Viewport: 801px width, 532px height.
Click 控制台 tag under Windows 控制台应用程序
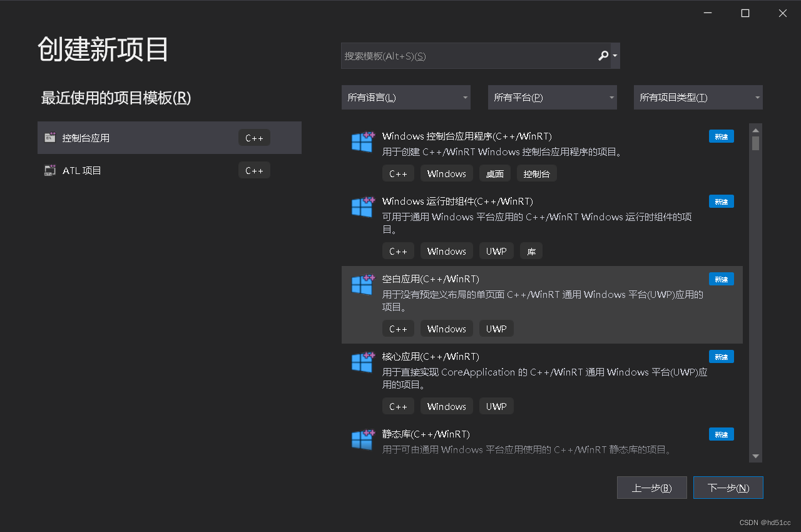click(x=537, y=173)
